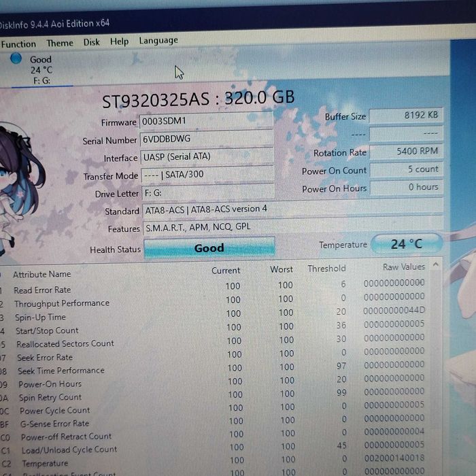
Task: Click the Current column header
Action: pyautogui.click(x=226, y=270)
